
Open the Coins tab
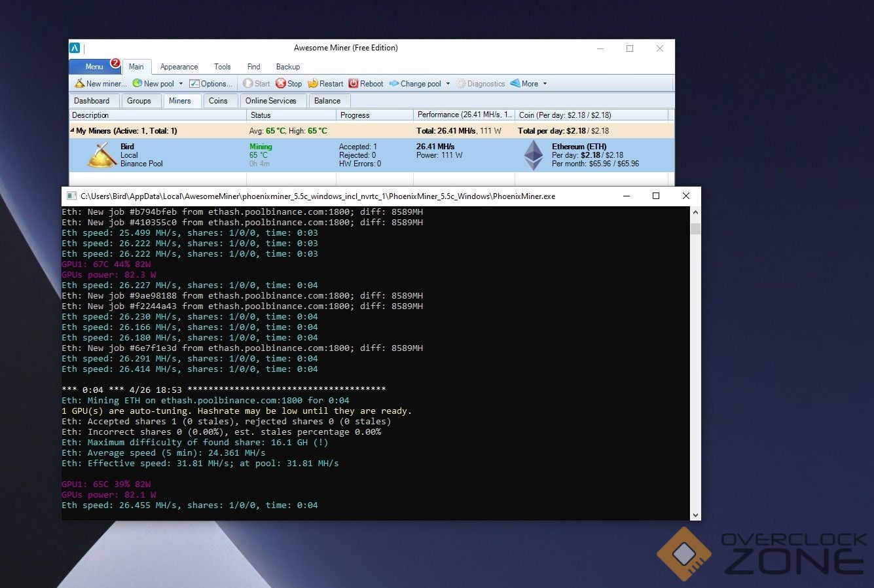click(x=218, y=101)
